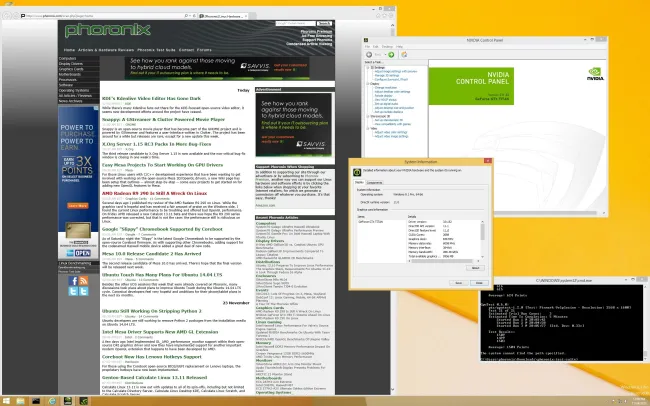
Task: Open Manage 3D settings task
Action: point(387,75)
